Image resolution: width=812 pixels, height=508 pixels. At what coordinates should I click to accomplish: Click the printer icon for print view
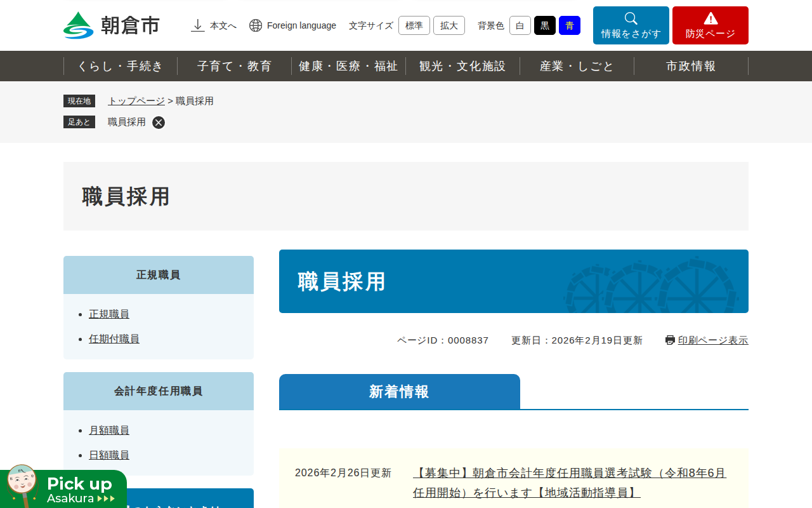pos(670,340)
